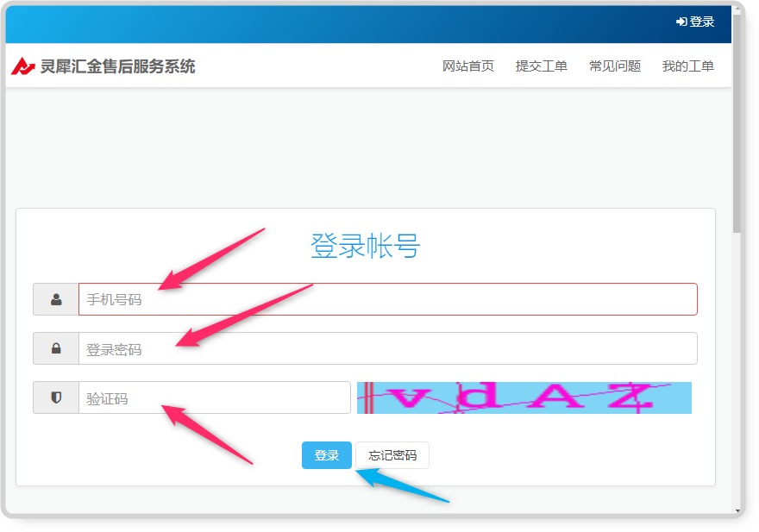Click the red logo icon in header
The width and height of the screenshot is (759, 532).
click(23, 66)
